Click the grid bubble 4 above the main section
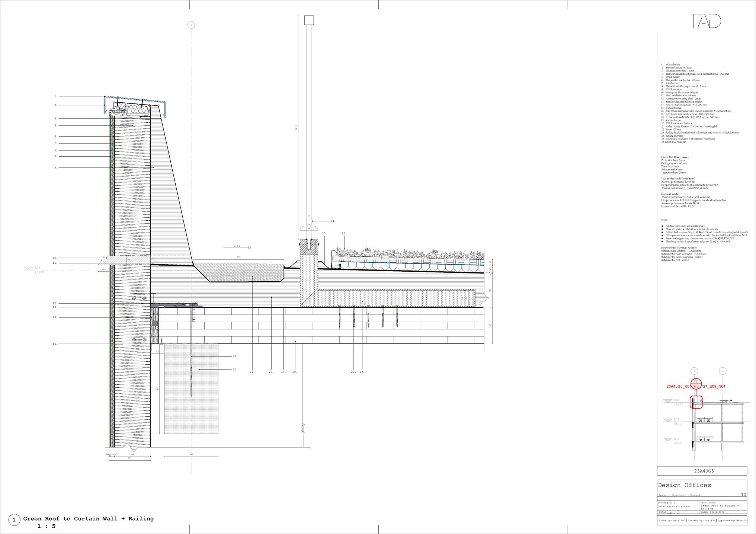The width and height of the screenshot is (756, 534). pyautogui.click(x=191, y=25)
